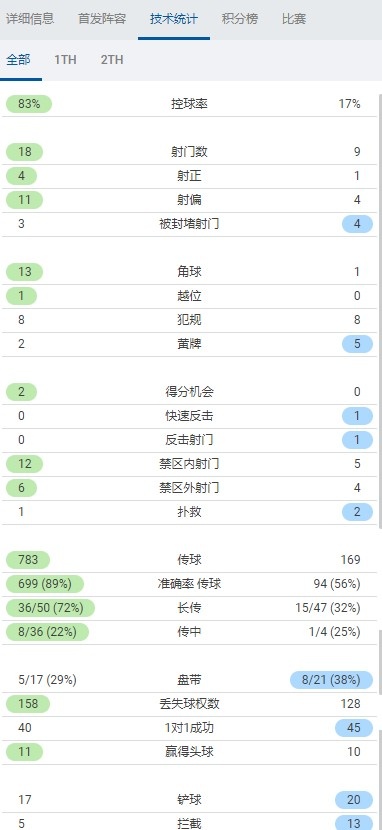Screen dimensions: 382x830
Task: Switch to the 首发阵容 tab
Action: pyautogui.click(x=102, y=20)
